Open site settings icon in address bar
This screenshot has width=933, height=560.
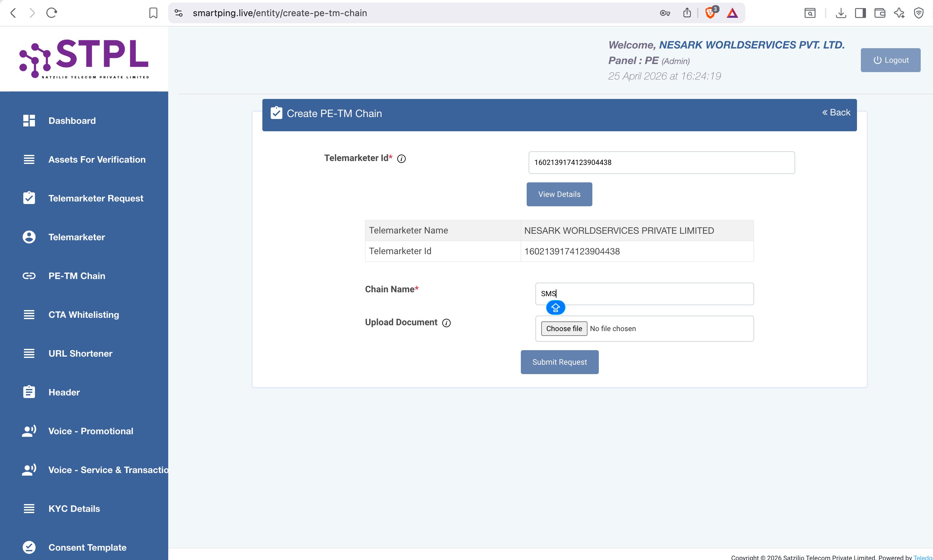pyautogui.click(x=179, y=13)
